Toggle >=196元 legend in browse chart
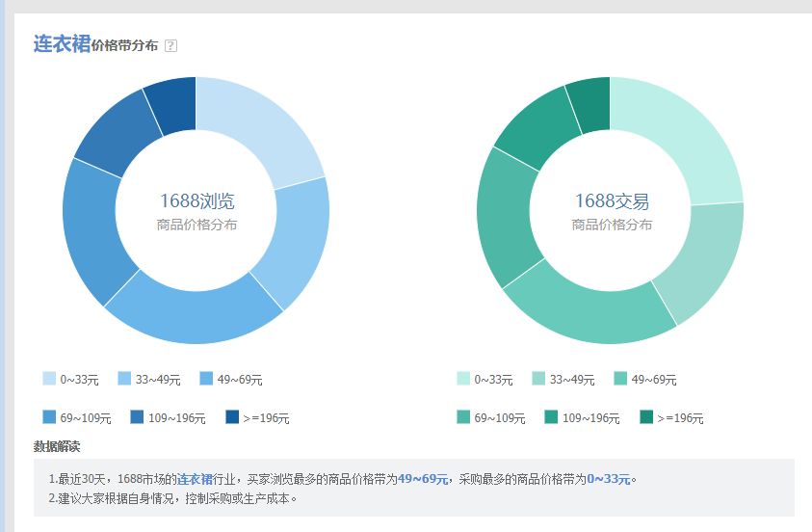 click(257, 417)
